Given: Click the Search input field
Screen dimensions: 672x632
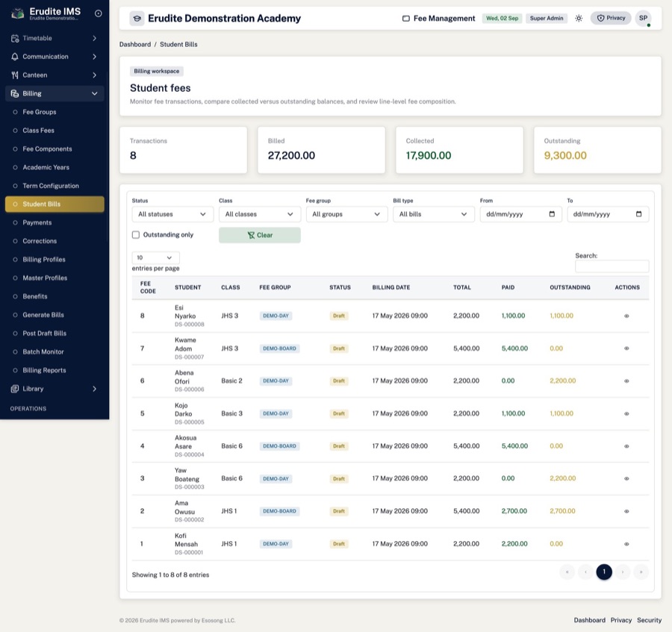Looking at the screenshot, I should point(612,266).
